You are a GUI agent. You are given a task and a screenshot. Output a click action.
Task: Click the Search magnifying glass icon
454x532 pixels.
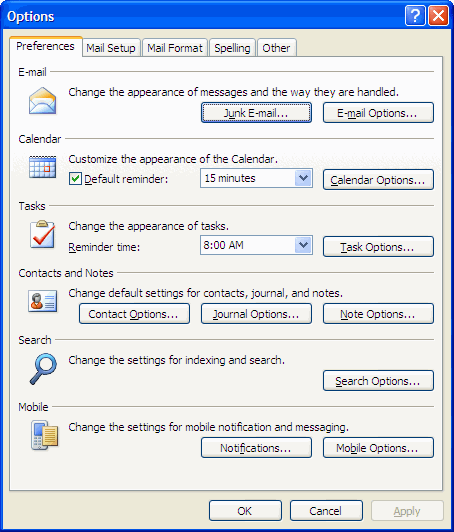(43, 369)
